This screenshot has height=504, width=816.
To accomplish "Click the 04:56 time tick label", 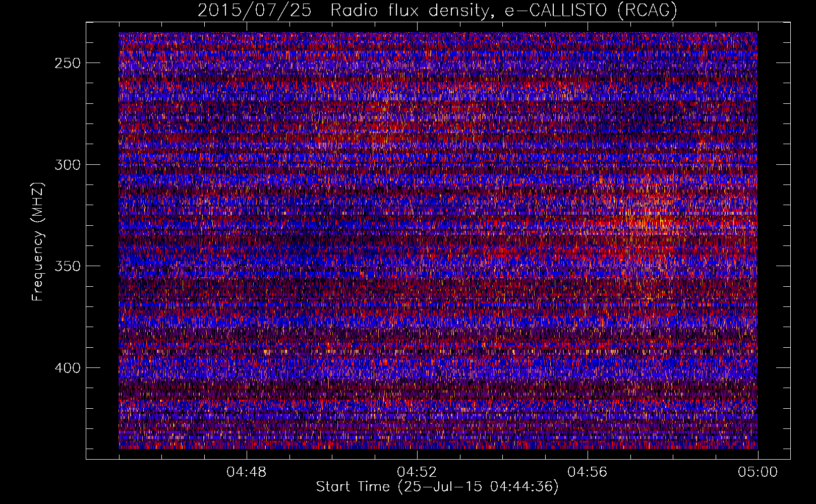I will pyautogui.click(x=588, y=472).
